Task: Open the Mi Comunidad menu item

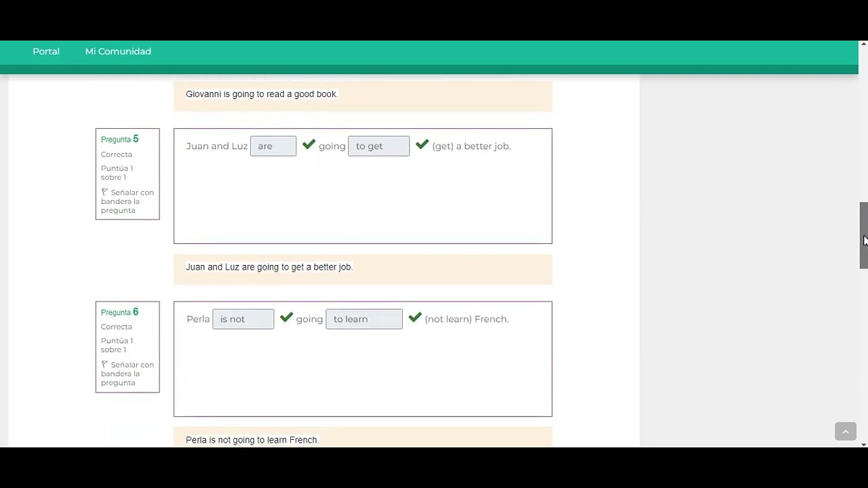Action: click(118, 52)
